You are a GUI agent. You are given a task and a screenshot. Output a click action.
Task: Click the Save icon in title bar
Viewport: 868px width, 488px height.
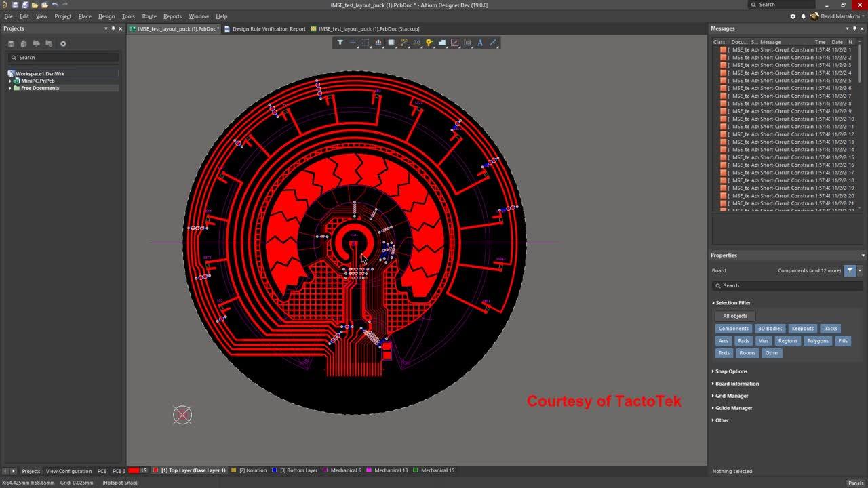[x=15, y=5]
